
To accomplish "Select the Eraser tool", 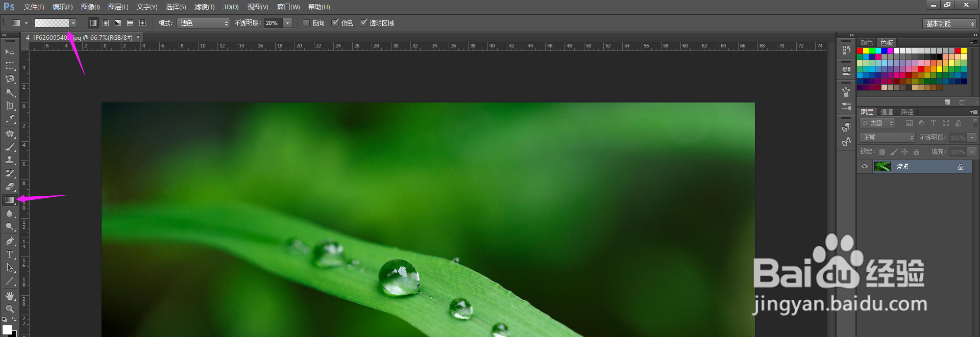I will (10, 187).
